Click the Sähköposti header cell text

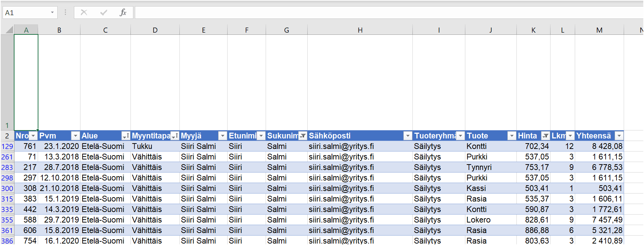click(x=329, y=136)
